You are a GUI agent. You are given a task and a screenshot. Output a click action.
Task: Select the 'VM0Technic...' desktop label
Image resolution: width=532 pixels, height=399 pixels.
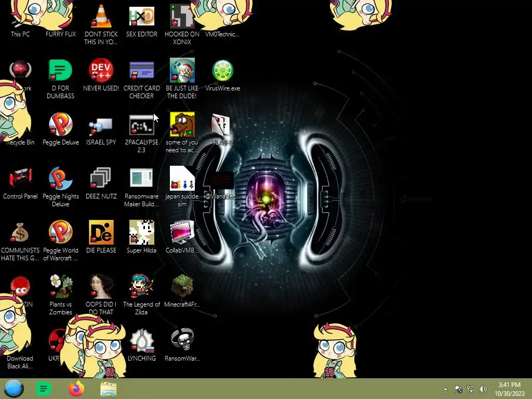(x=222, y=34)
